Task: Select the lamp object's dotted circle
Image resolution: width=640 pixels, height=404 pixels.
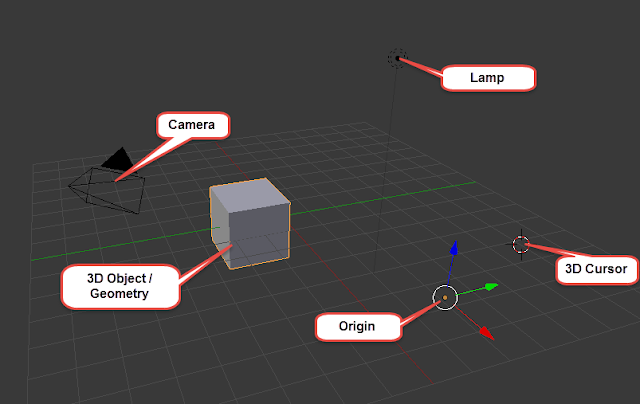Action: pos(397,58)
